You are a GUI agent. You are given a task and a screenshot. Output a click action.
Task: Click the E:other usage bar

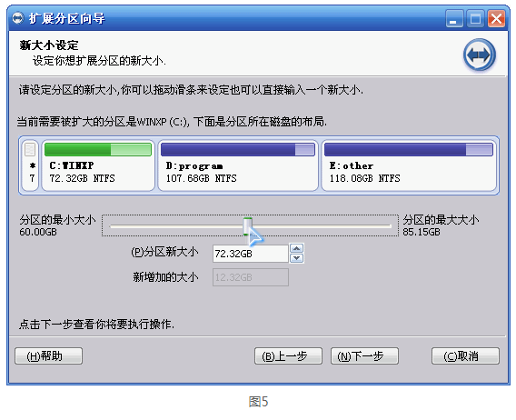tap(409, 150)
